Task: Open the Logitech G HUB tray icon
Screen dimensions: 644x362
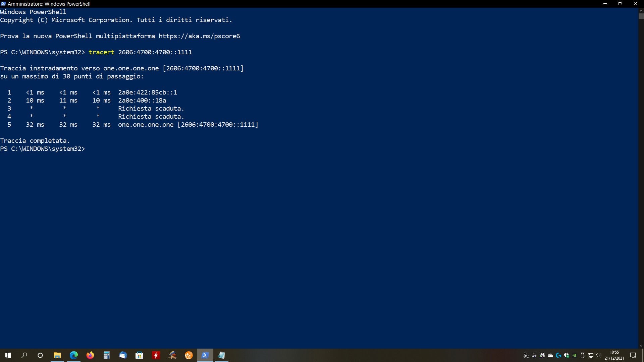Action: pos(558,355)
